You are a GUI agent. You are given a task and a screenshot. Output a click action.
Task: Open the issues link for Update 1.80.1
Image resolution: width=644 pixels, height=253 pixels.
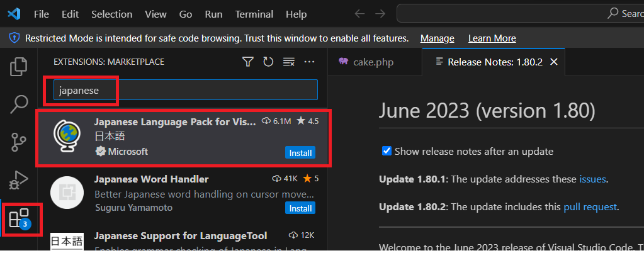tap(592, 179)
